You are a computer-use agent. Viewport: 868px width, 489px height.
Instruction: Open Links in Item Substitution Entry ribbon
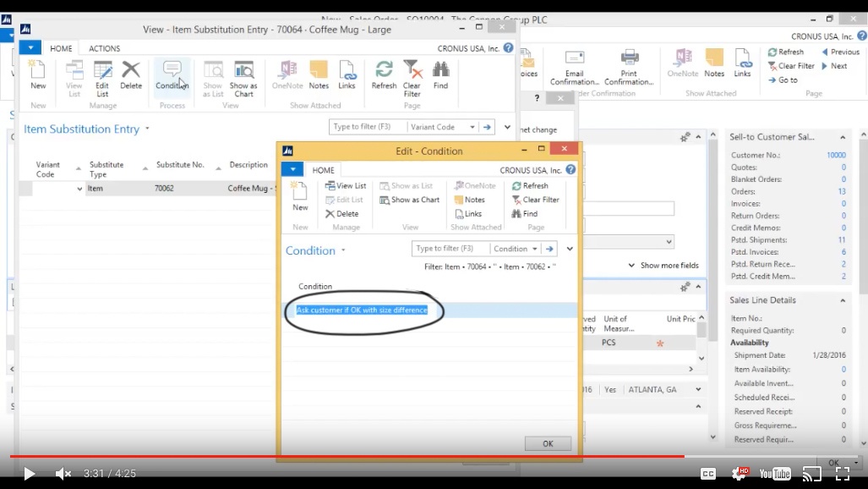347,74
